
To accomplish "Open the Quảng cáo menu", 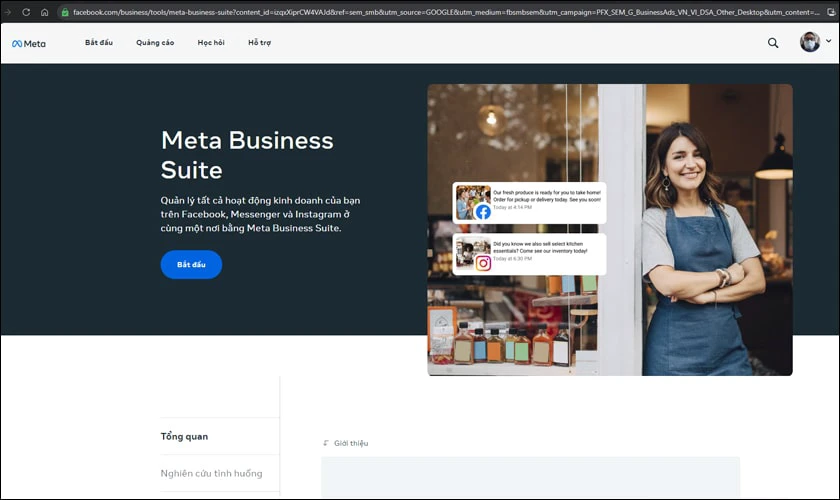I will [x=155, y=42].
